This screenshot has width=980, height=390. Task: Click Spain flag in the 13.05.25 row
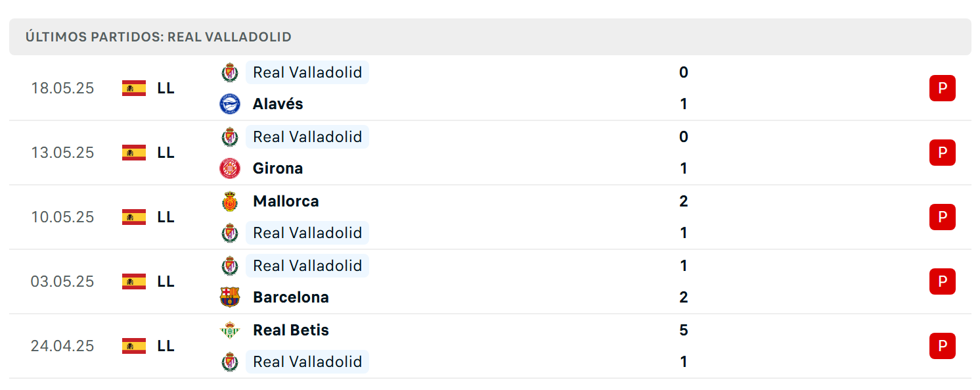tap(134, 153)
